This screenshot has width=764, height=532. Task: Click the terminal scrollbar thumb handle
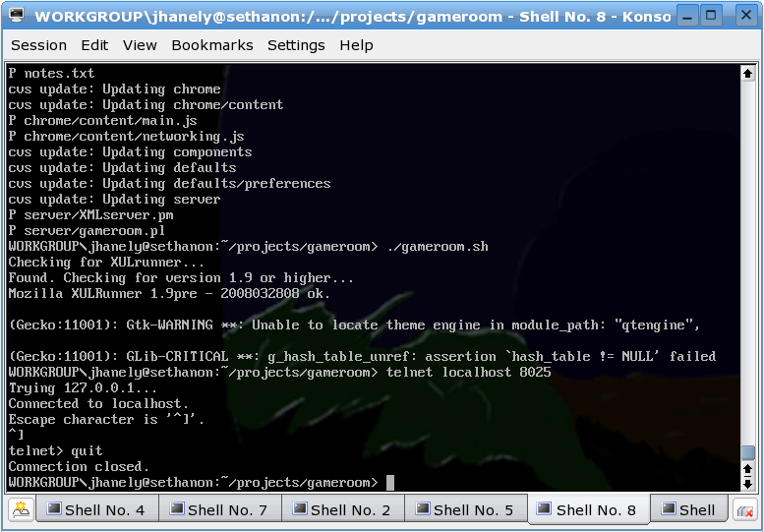point(748,452)
